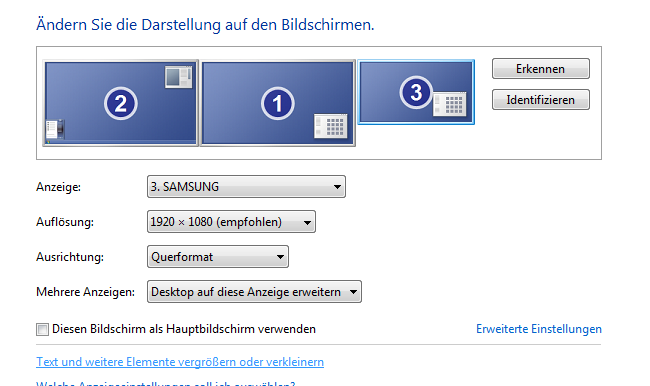Open the Mehrere Anzeigen dropdown
650x386 pixels.
tap(254, 291)
